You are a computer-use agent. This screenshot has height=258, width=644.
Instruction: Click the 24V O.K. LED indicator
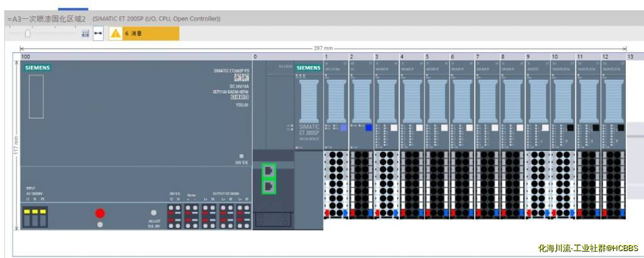pos(241,157)
